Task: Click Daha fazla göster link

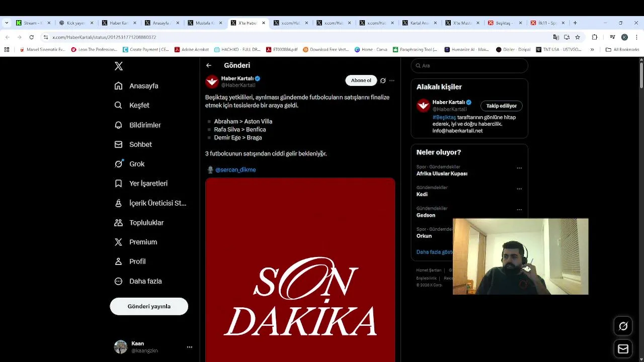Action: tap(435, 252)
